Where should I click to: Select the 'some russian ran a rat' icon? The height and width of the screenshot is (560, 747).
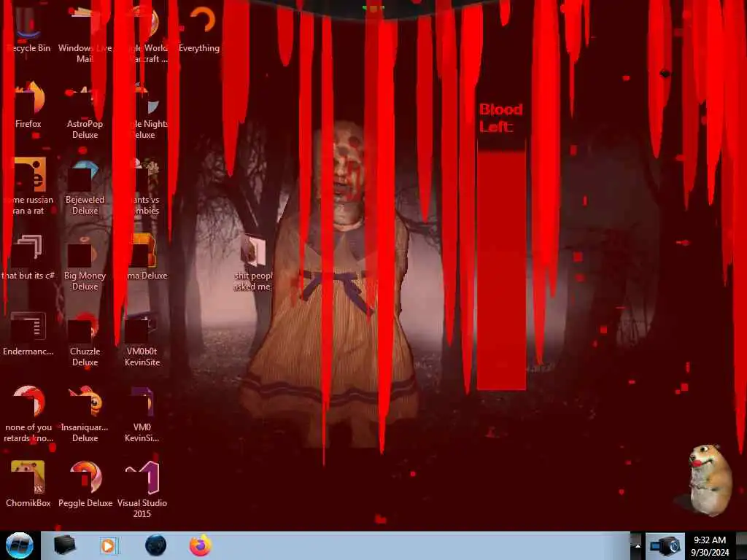(29, 187)
